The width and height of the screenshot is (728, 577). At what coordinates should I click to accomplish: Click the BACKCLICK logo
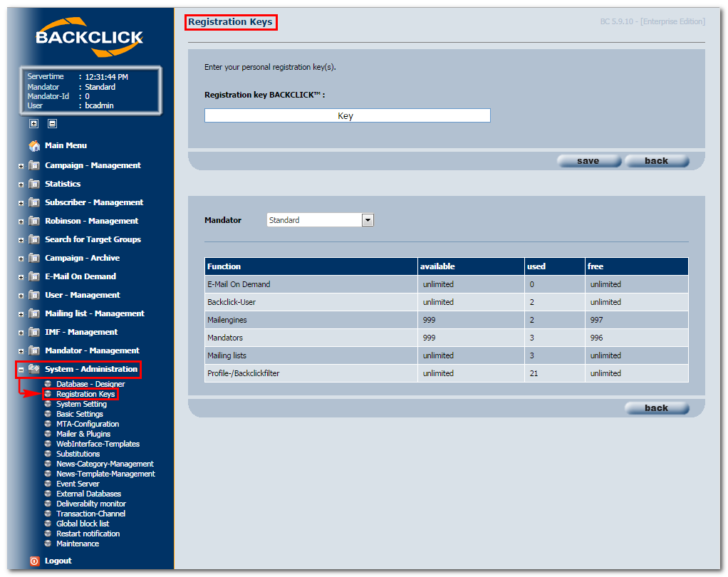90,37
